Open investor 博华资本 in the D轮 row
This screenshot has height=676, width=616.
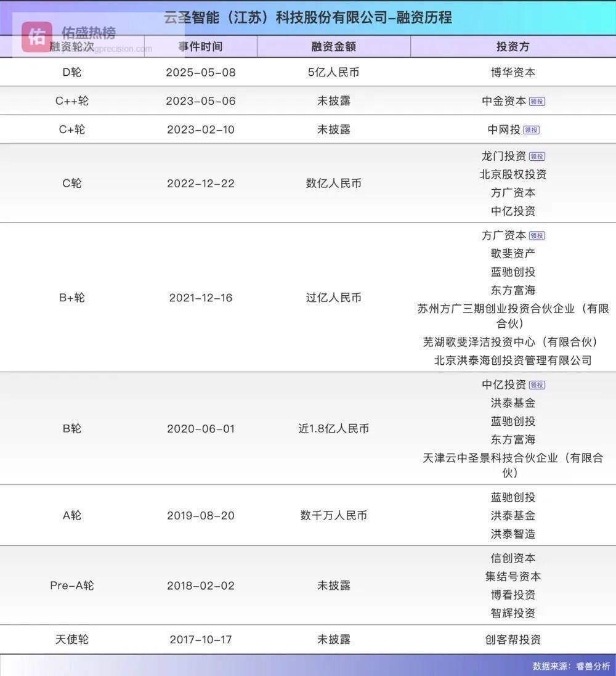coord(513,72)
